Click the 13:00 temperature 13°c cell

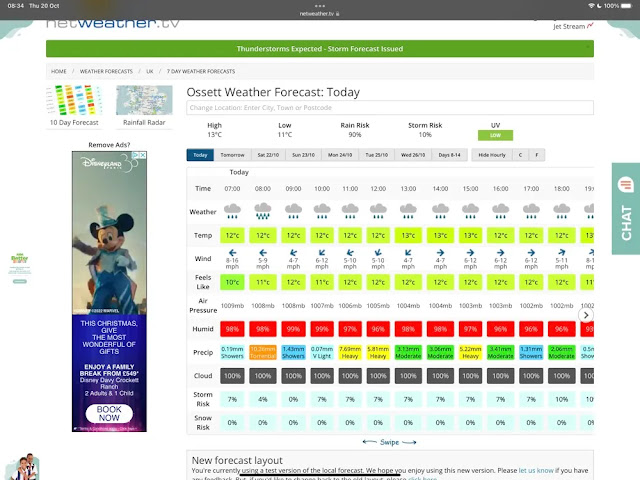click(x=408, y=236)
